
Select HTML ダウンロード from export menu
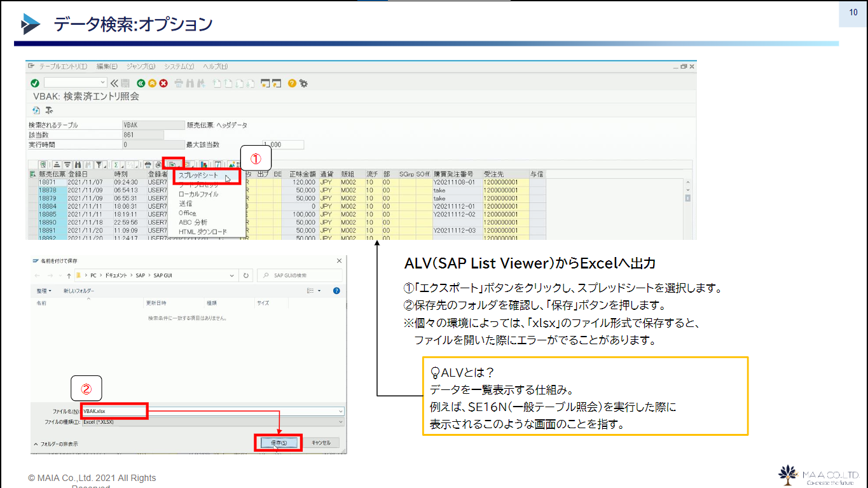pos(202,232)
